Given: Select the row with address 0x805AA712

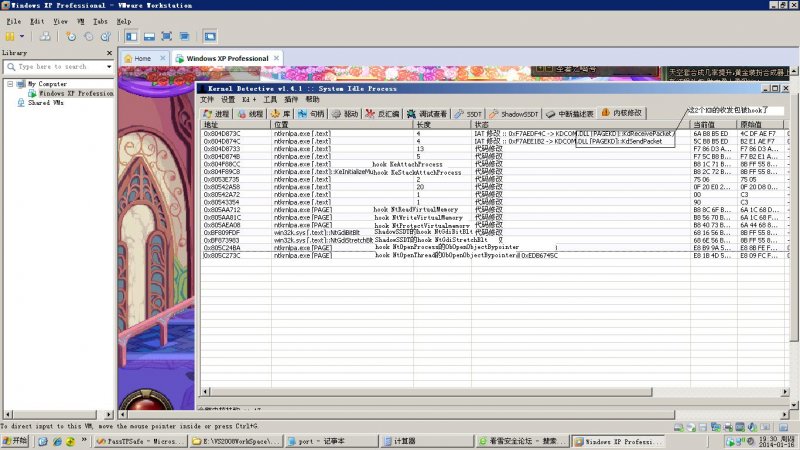Looking at the screenshot, I should [493, 210].
